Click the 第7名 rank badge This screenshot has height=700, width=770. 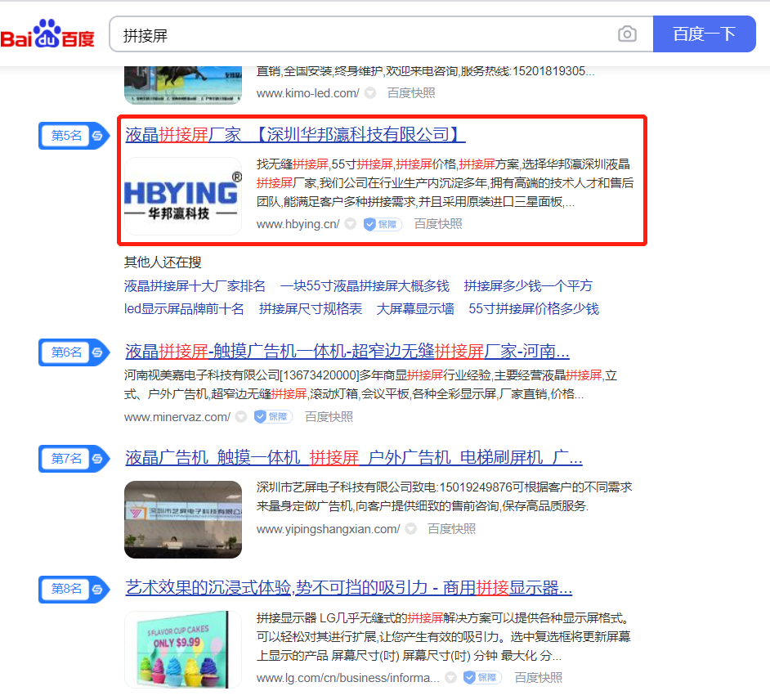pyautogui.click(x=74, y=459)
